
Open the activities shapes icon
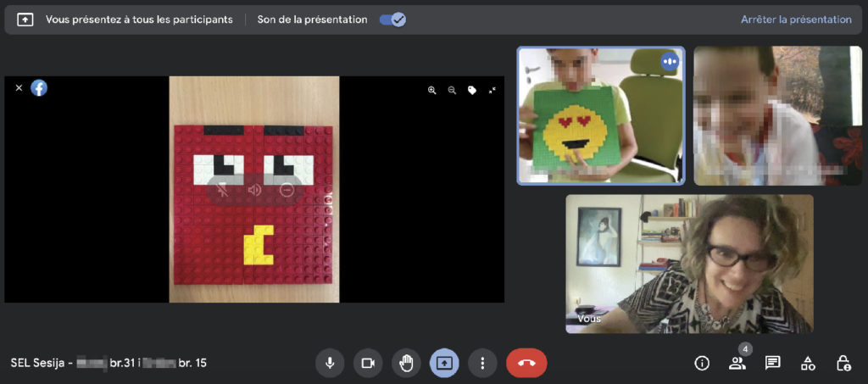point(808,363)
